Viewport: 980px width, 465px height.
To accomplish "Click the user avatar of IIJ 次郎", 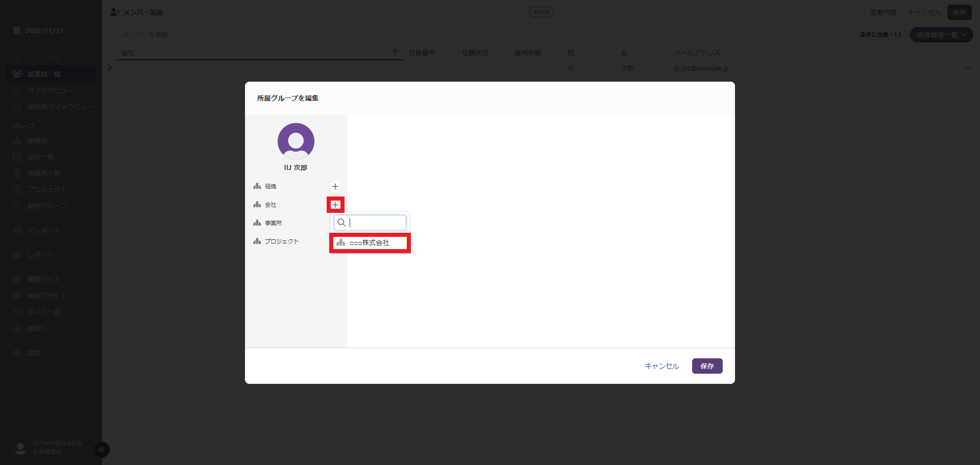I will pos(296,141).
